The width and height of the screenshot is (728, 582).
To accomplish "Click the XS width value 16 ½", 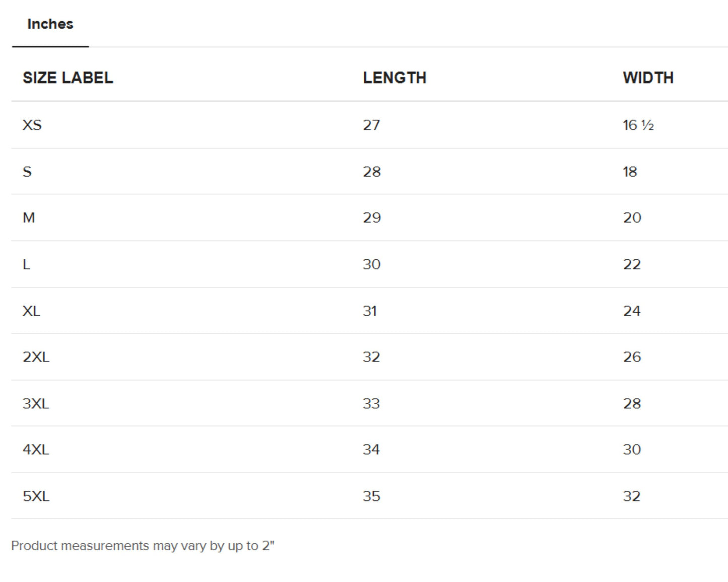I will coord(638,125).
